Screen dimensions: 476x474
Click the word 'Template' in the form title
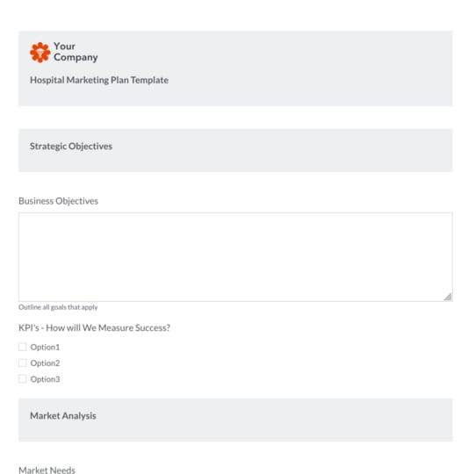pyautogui.click(x=149, y=80)
